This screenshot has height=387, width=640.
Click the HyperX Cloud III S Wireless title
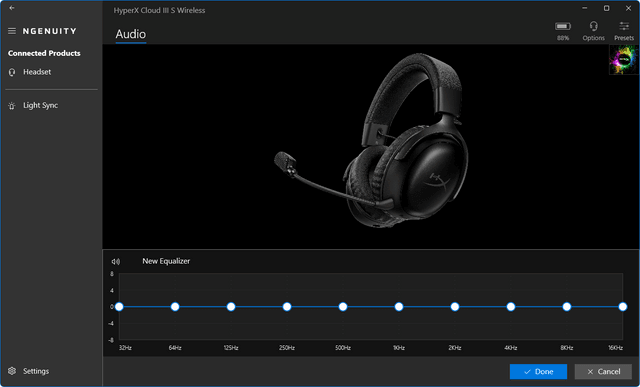coord(160,11)
